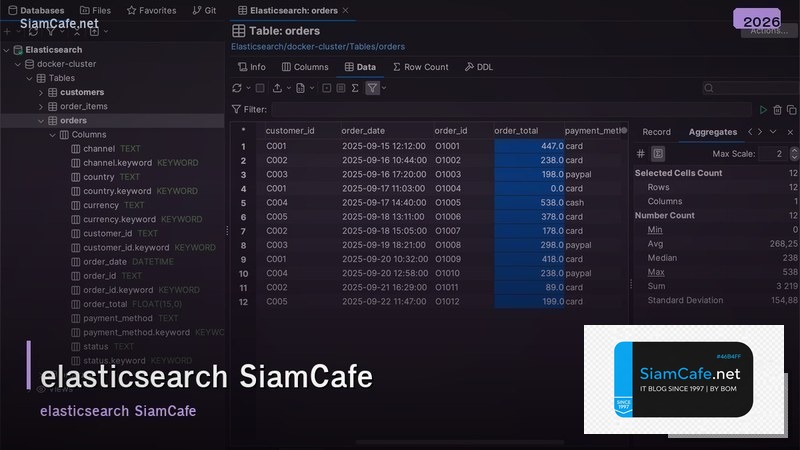Clear the filter with trash icon
Image resolution: width=800 pixels, height=450 pixels.
pyautogui.click(x=777, y=110)
